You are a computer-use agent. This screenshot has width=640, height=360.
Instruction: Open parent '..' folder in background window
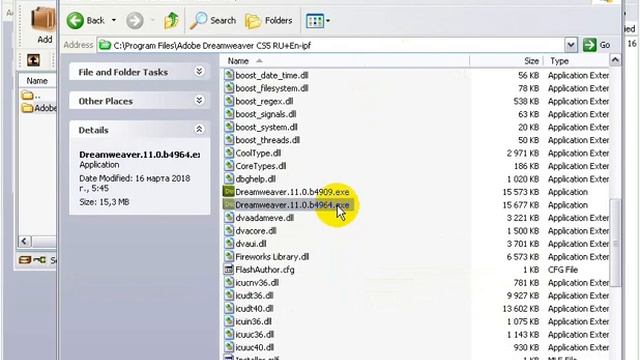tap(31, 96)
